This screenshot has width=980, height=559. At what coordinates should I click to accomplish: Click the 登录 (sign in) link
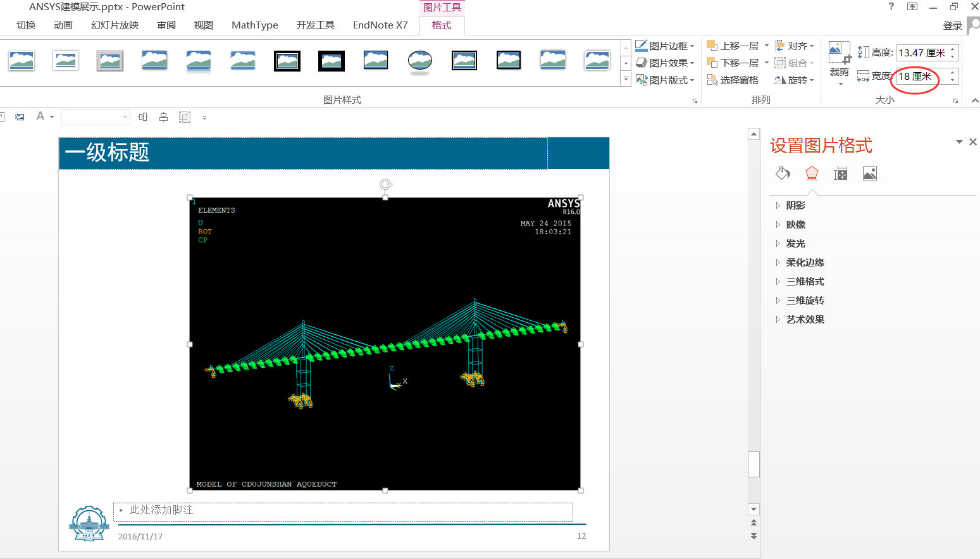pyautogui.click(x=952, y=25)
